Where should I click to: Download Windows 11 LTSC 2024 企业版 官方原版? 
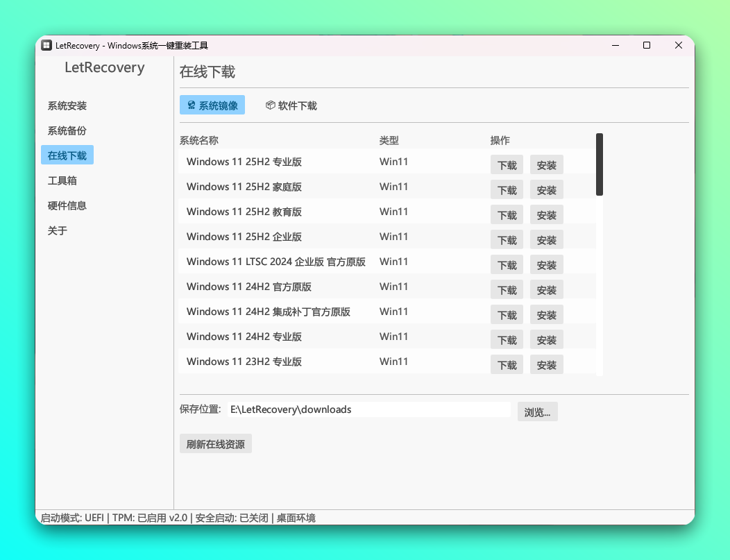coord(507,264)
